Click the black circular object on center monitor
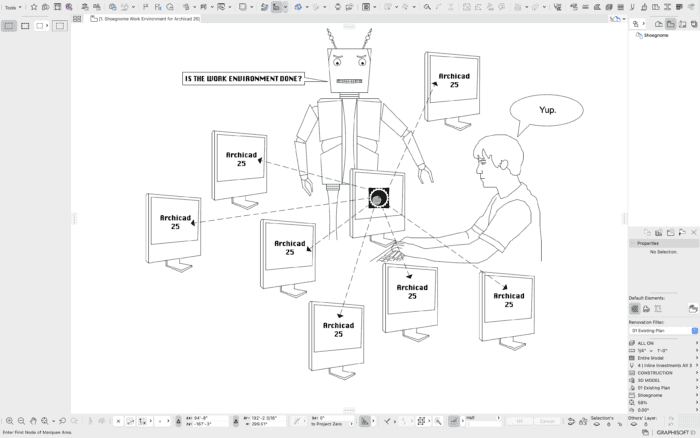Screen dimensions: 700x438 pos(379,198)
